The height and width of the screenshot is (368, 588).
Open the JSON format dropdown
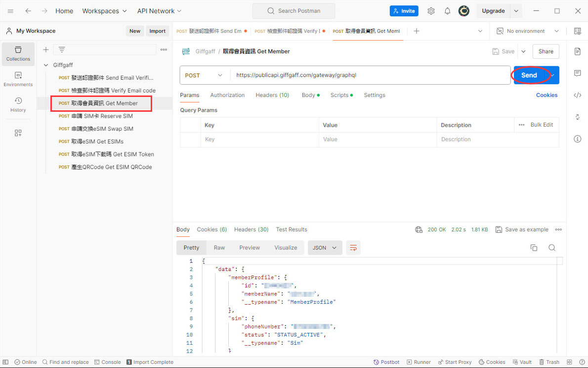325,248
